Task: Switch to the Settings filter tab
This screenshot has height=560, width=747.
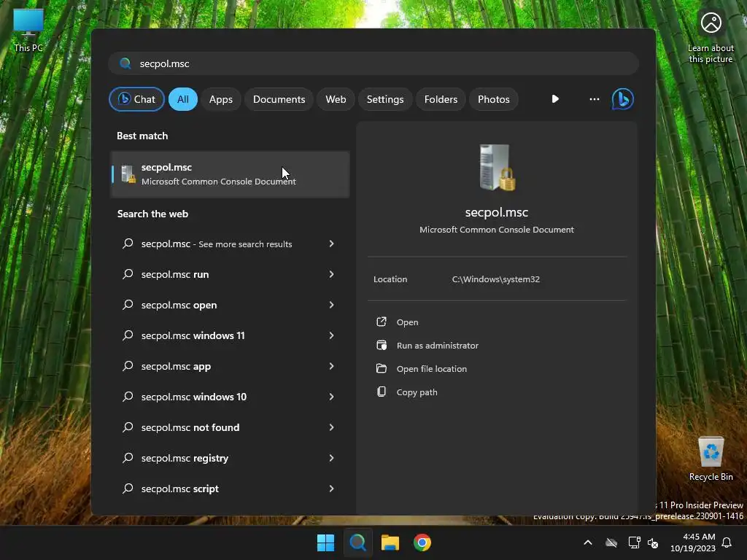Action: pyautogui.click(x=385, y=99)
